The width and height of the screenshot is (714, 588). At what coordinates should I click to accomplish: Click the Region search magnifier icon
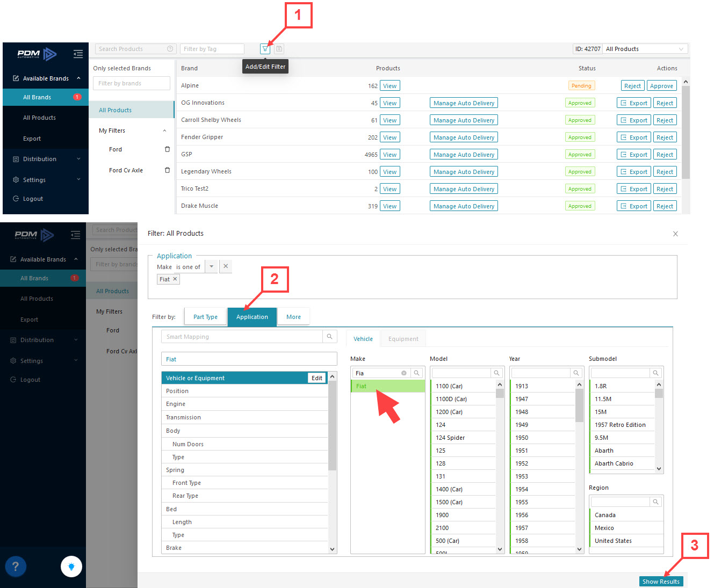(x=655, y=502)
